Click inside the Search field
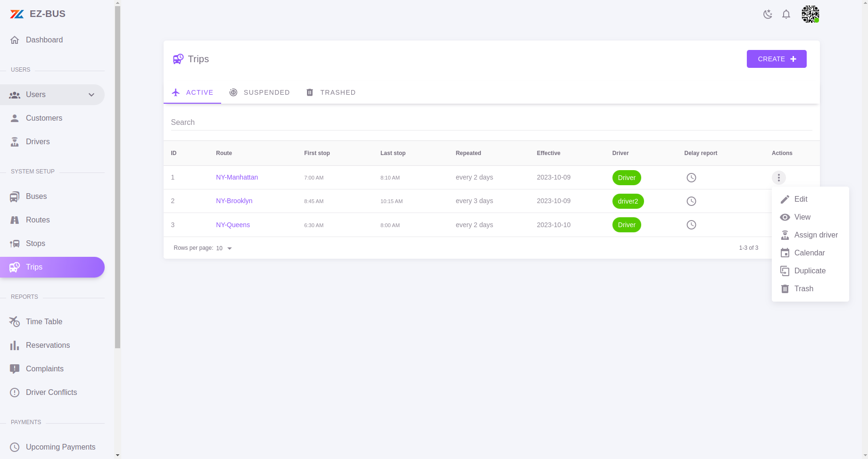The width and height of the screenshot is (868, 459). 330,122
